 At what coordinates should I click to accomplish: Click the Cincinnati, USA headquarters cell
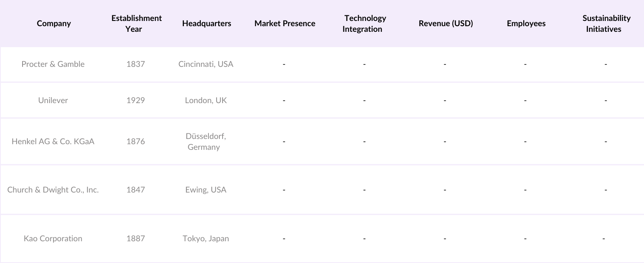pyautogui.click(x=206, y=64)
